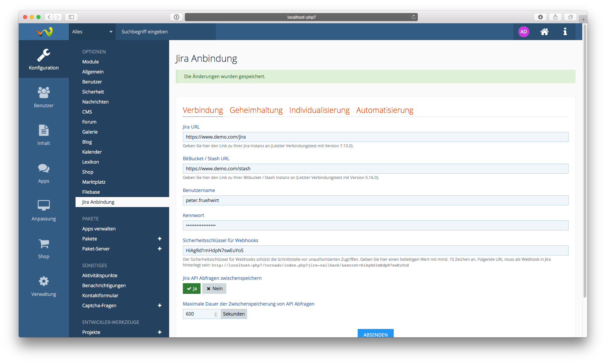This screenshot has width=606, height=364.
Task: Switch to the Geheimhaltung tab
Action: [256, 110]
